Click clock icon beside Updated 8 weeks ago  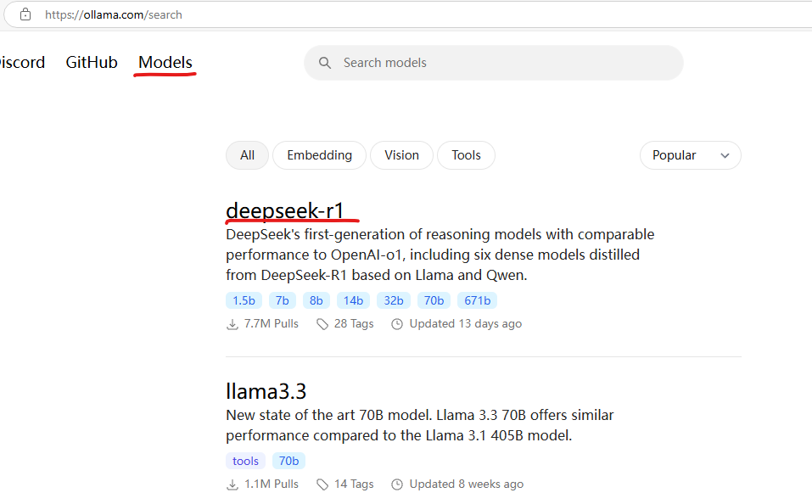tap(397, 484)
